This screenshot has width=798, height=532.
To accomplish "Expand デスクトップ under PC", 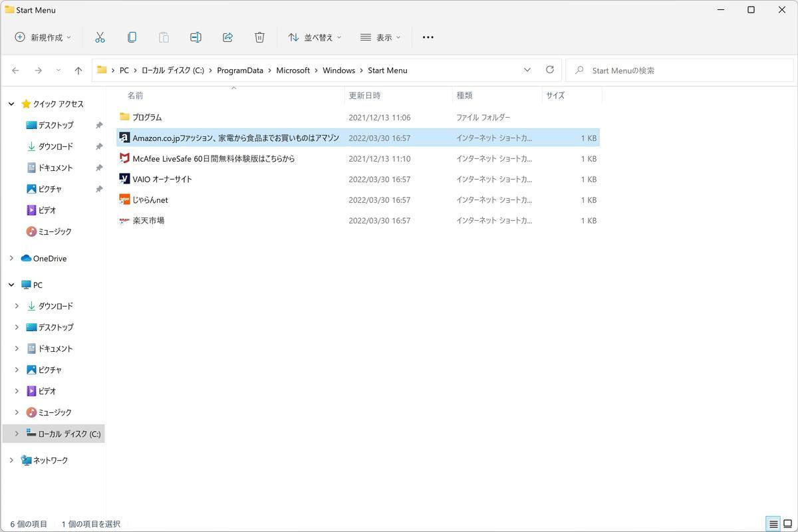I will click(17, 327).
